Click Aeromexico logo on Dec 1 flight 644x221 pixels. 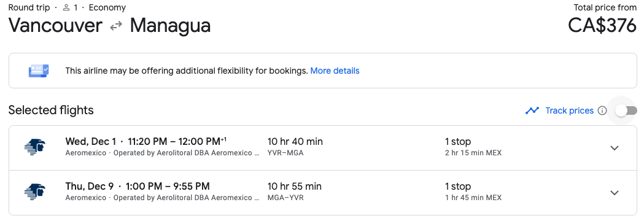35,147
